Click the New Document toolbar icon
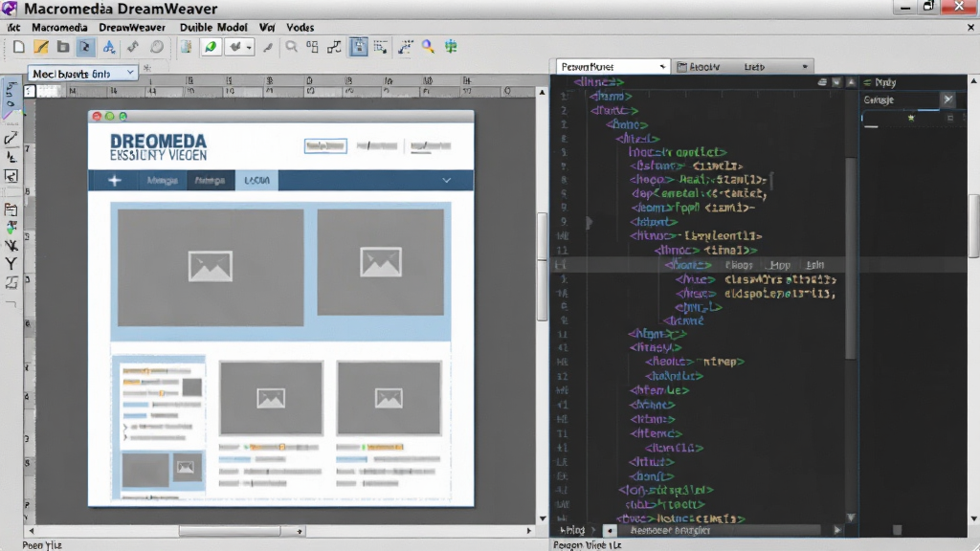 point(19,47)
